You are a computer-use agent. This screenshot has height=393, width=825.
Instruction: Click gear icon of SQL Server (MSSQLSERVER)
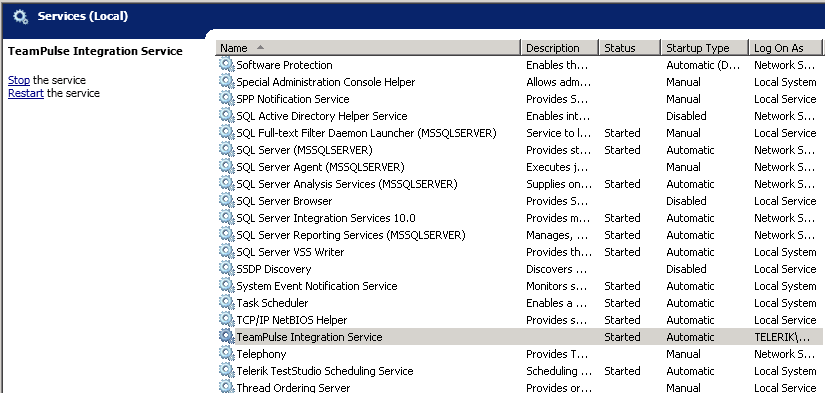pos(226,149)
